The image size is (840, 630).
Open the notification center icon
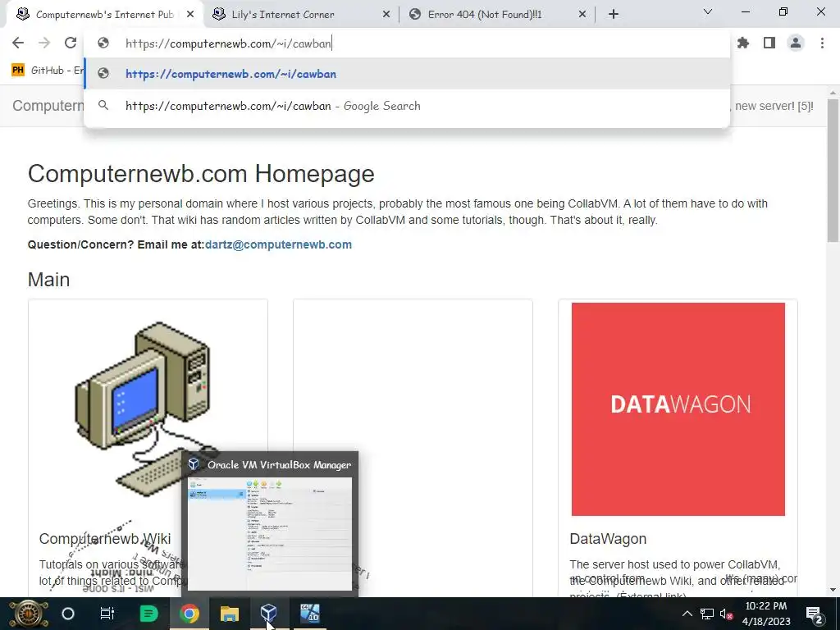pyautogui.click(x=815, y=614)
